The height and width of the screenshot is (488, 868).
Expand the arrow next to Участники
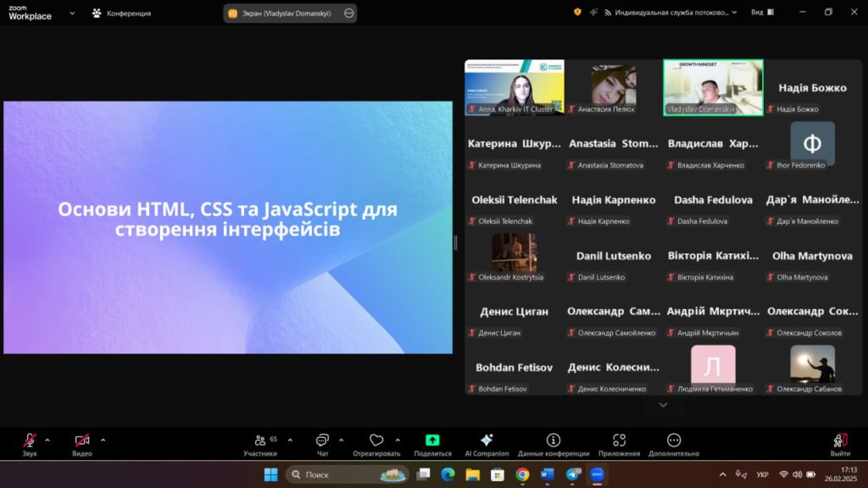coord(290,441)
